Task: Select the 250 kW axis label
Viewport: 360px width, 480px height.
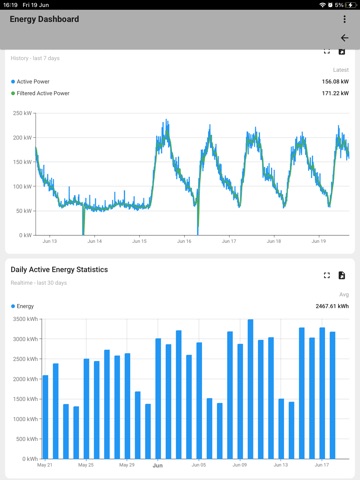Action: point(22,113)
